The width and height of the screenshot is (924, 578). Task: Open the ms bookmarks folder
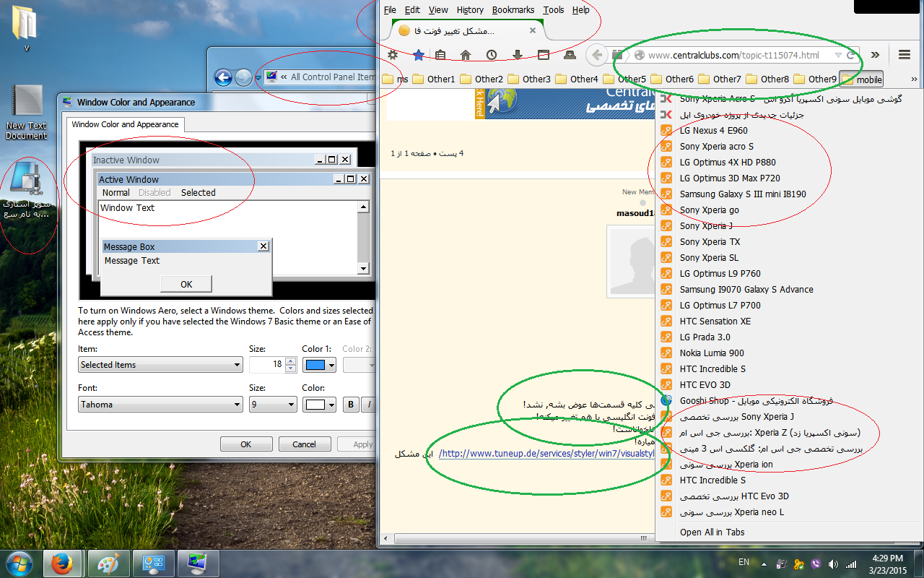coord(395,79)
